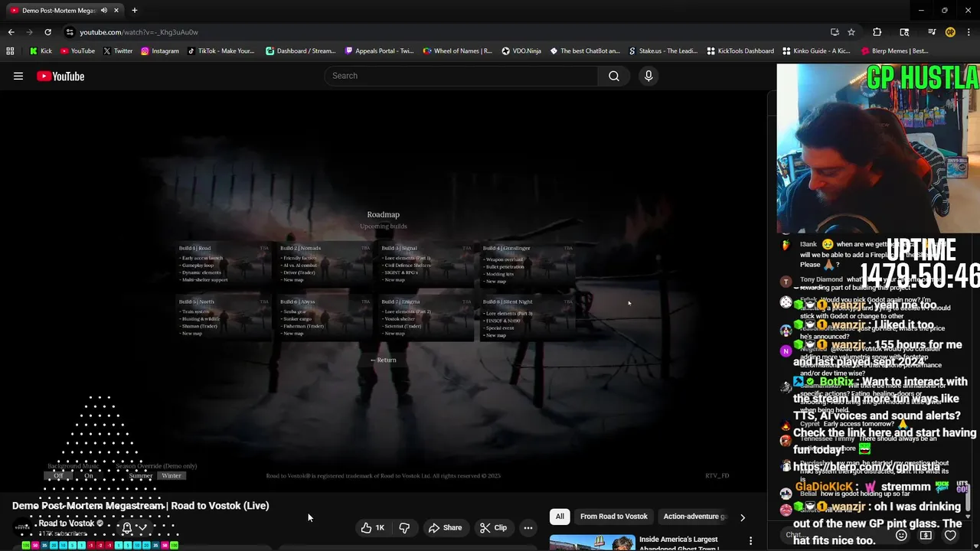This screenshot has height=551, width=980.
Task: Show next filter chips with arrow
Action: 742,517
